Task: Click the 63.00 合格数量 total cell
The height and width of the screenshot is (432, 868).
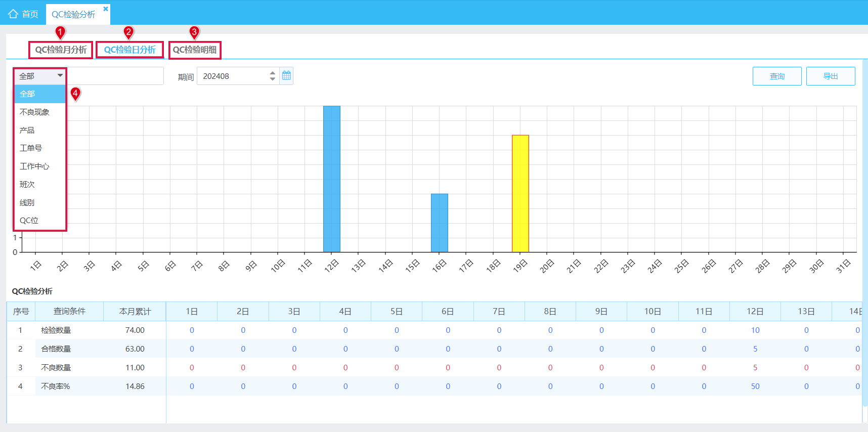Action: tap(135, 349)
